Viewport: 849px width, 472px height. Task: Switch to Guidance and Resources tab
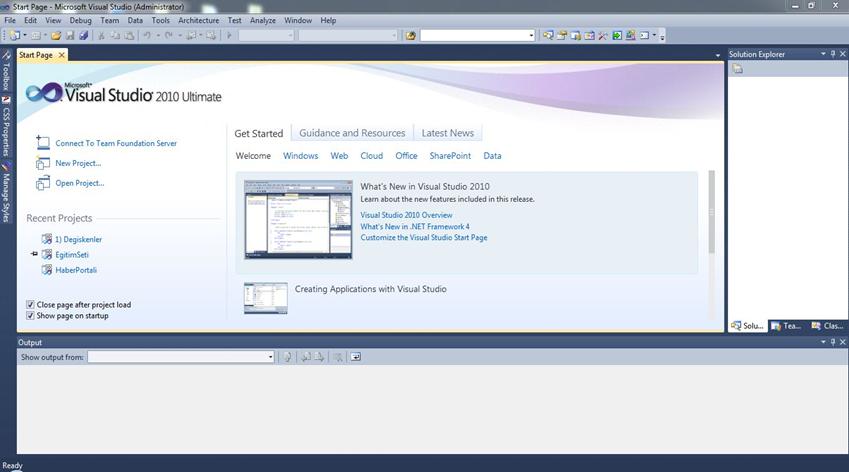pyautogui.click(x=352, y=133)
